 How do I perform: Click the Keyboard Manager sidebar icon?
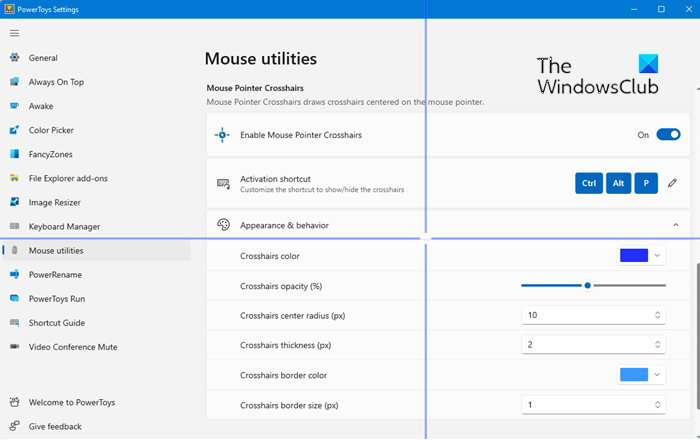tap(14, 227)
